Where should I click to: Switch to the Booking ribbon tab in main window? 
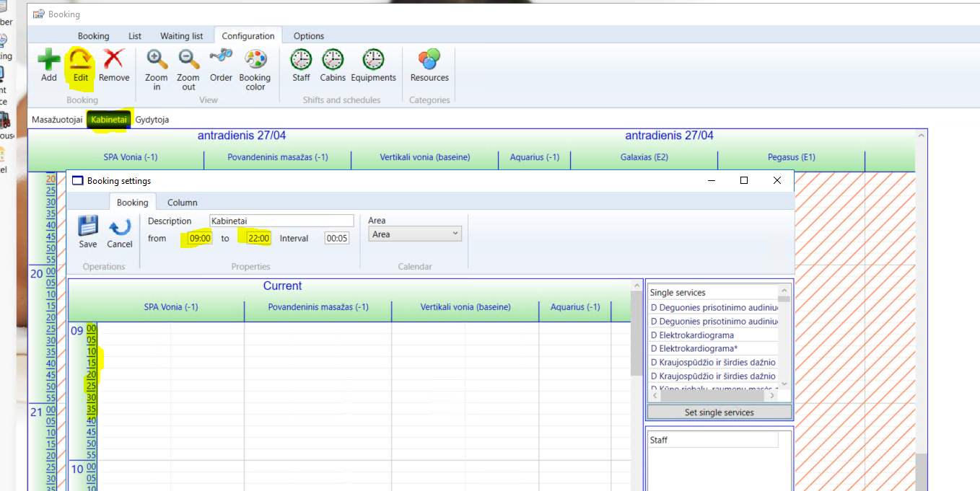tap(94, 36)
